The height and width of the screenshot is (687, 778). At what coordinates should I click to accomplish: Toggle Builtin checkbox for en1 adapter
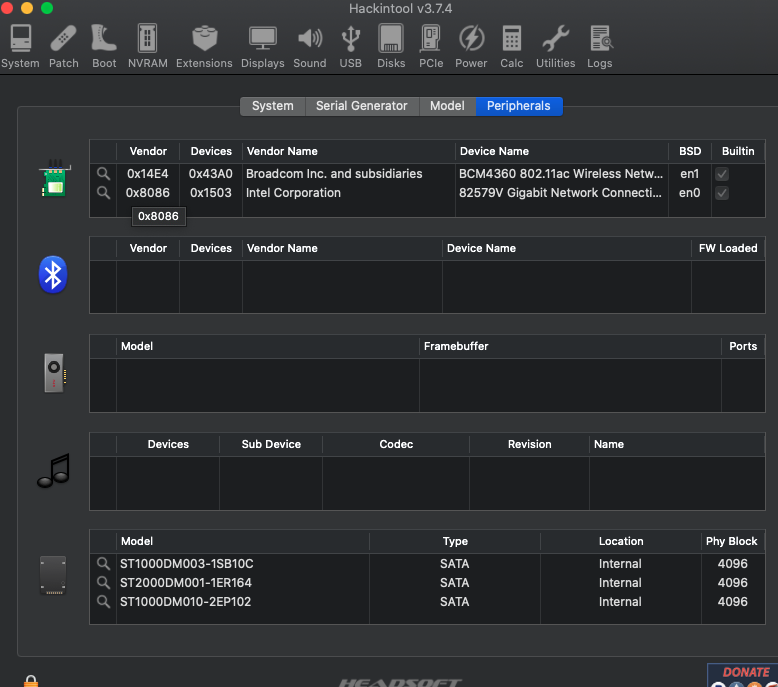(x=722, y=174)
